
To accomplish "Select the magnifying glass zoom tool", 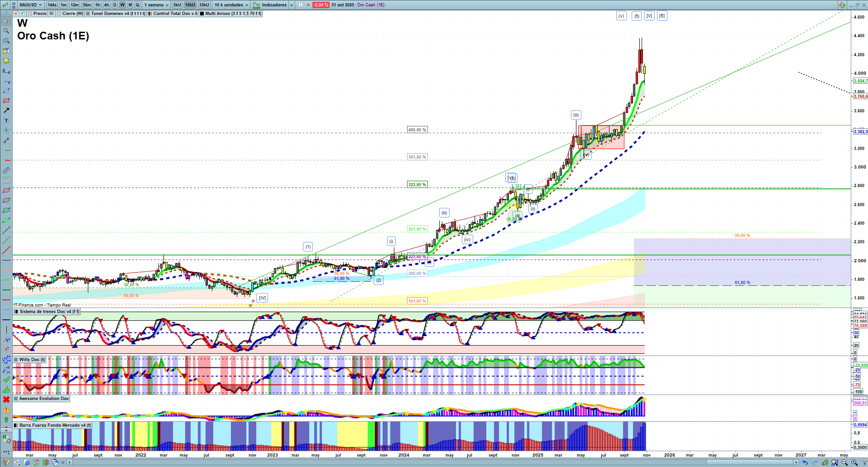I will 6,31.
